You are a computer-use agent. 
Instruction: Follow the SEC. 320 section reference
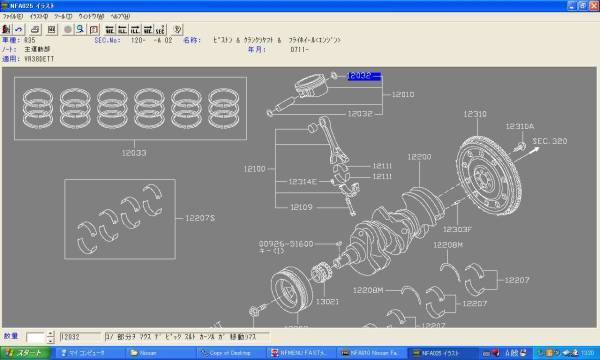[x=550, y=141]
